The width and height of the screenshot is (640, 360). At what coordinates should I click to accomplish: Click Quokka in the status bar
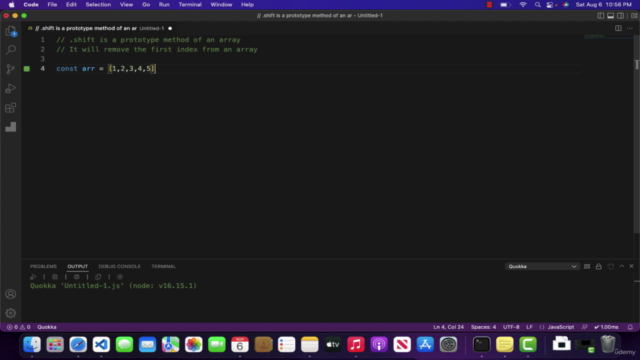pyautogui.click(x=47, y=327)
